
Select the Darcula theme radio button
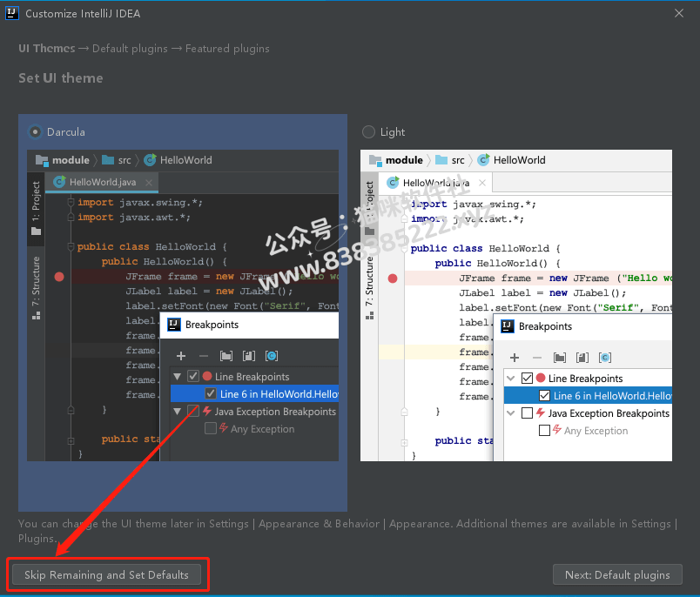(35, 132)
